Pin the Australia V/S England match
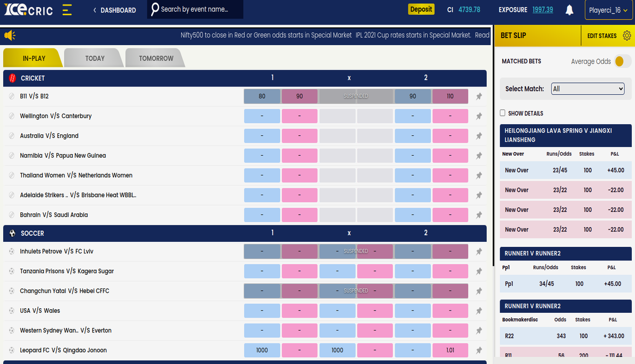 [x=479, y=136]
